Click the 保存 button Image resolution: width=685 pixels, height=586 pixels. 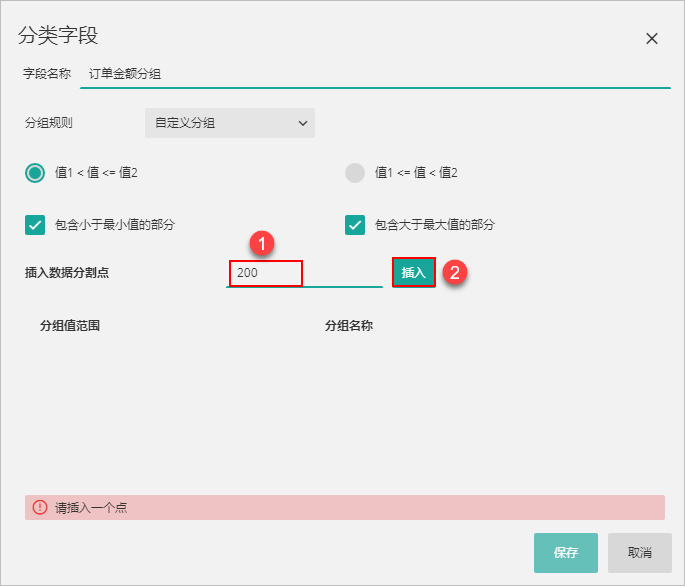[x=566, y=552]
